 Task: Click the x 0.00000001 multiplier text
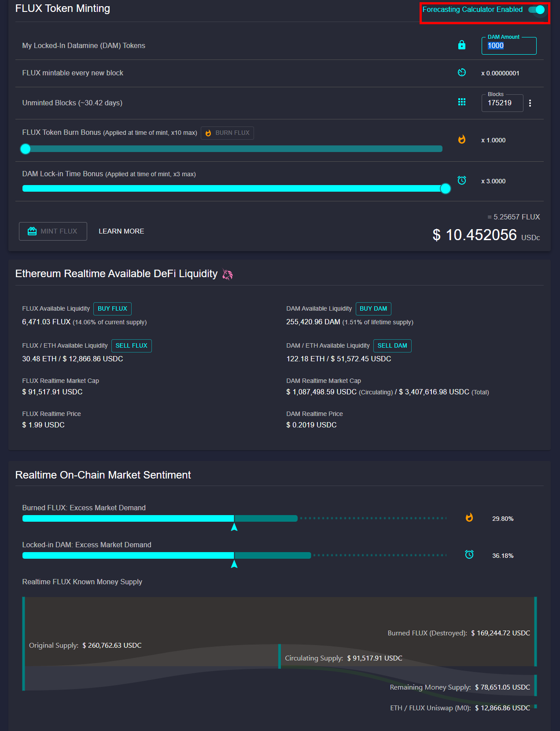[500, 73]
